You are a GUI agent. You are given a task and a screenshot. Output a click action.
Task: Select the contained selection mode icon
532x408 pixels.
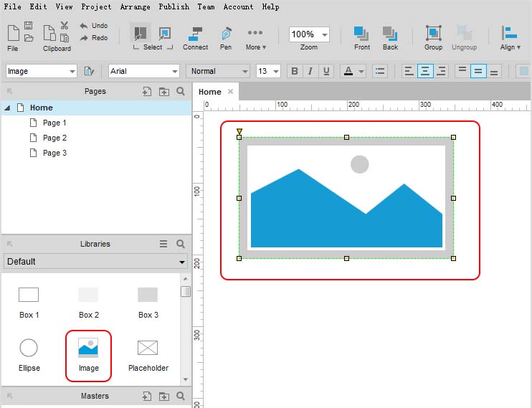click(x=165, y=33)
